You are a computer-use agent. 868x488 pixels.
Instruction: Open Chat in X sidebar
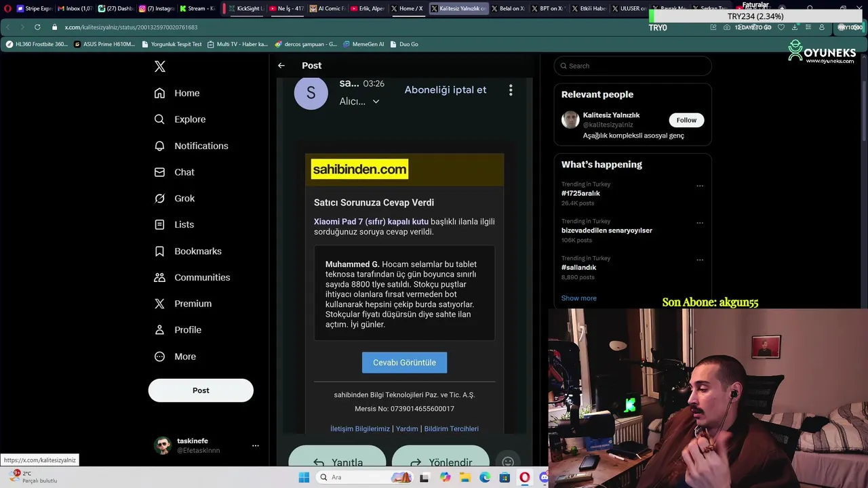[174, 172]
